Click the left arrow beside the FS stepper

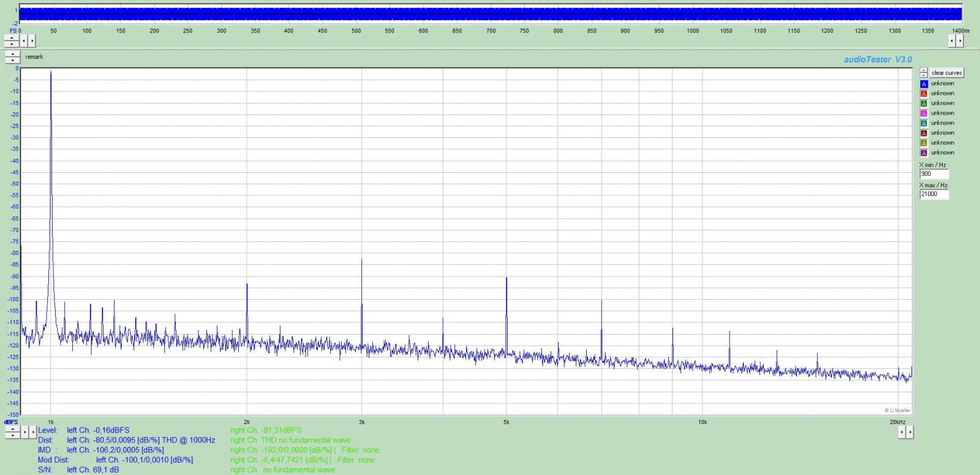pyautogui.click(x=24, y=41)
